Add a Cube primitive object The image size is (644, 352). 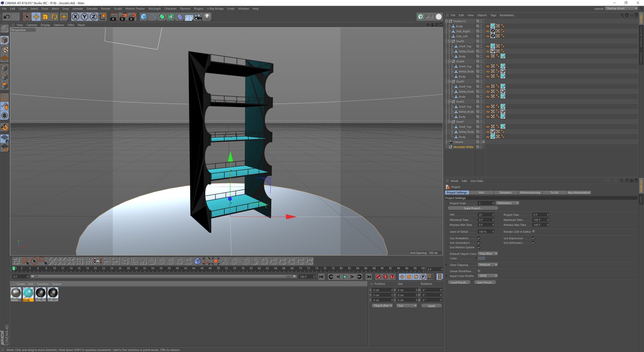144,17
